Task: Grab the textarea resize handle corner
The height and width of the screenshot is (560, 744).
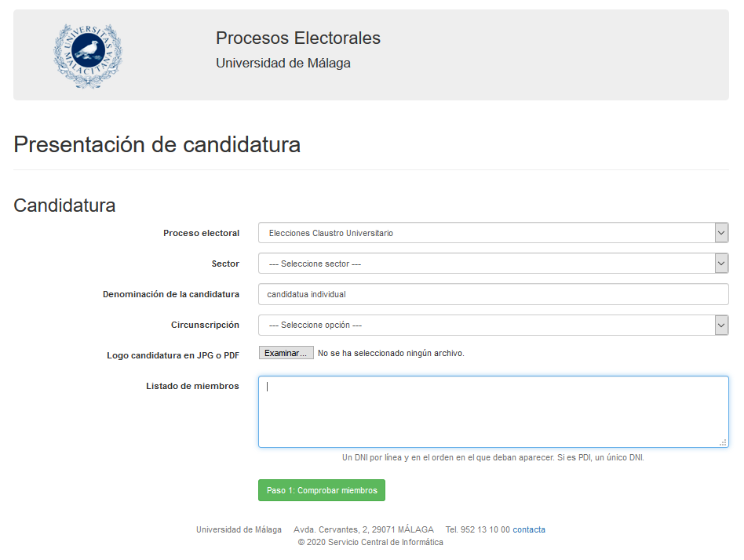Action: 723,442
